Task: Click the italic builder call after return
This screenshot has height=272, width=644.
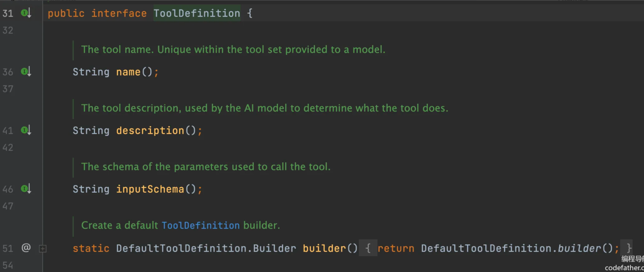Action: 579,248
